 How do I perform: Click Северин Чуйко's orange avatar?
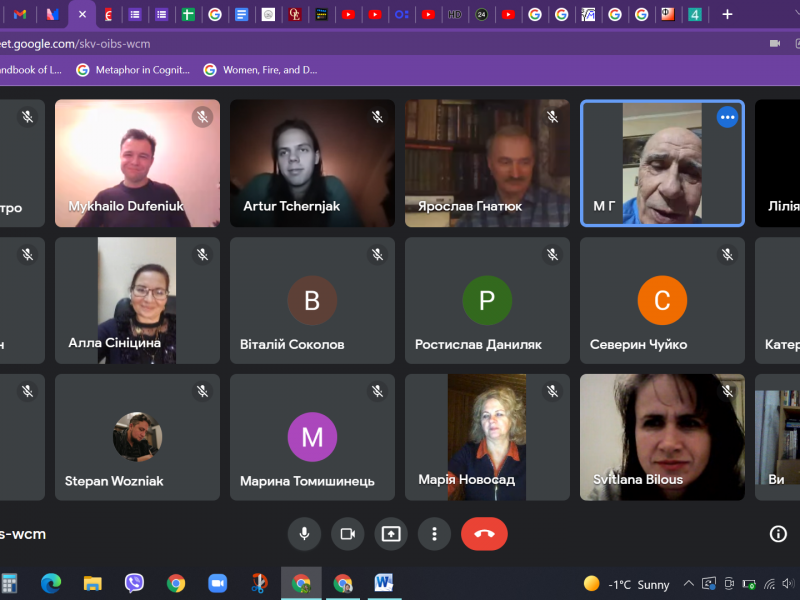tap(662, 300)
